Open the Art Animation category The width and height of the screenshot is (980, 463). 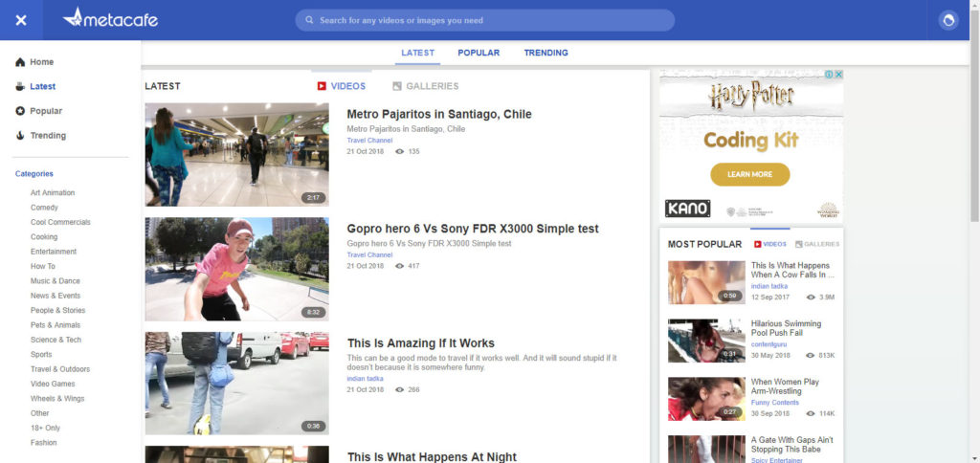click(53, 192)
